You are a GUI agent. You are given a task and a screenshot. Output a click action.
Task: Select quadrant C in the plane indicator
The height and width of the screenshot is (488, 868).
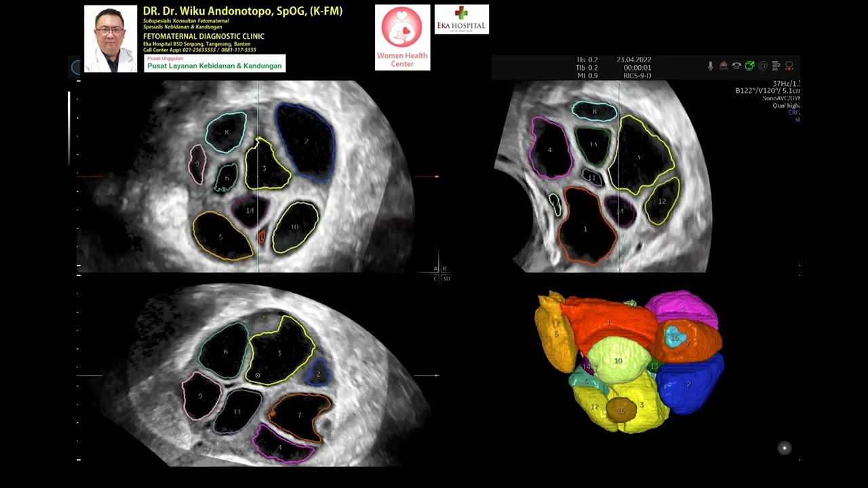click(x=436, y=279)
